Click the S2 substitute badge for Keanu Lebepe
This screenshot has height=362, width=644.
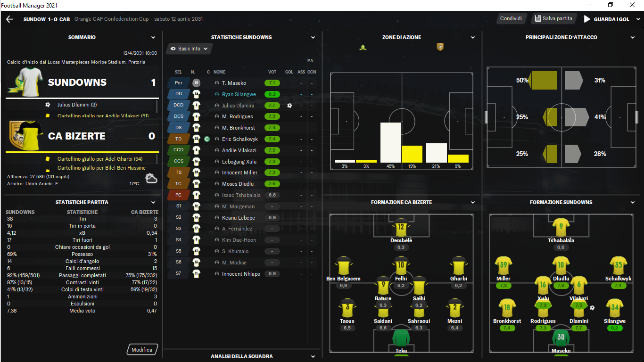[x=179, y=217]
